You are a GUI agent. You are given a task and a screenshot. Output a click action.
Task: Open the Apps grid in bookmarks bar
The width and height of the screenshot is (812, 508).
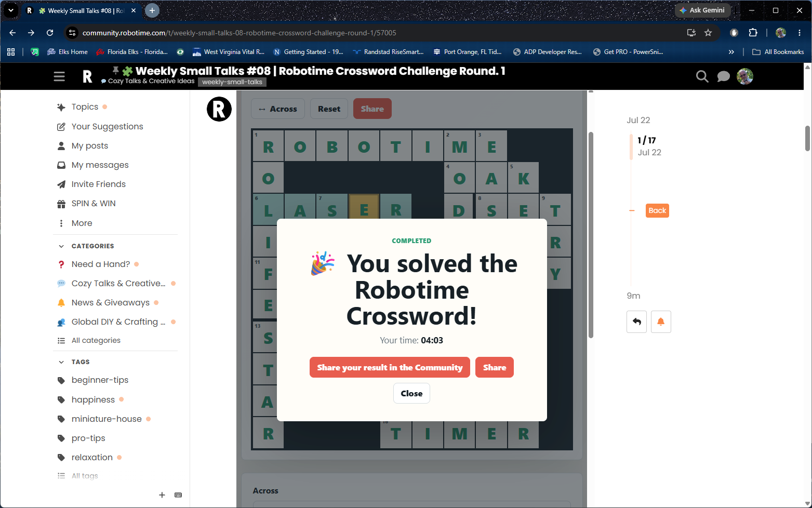(x=11, y=52)
